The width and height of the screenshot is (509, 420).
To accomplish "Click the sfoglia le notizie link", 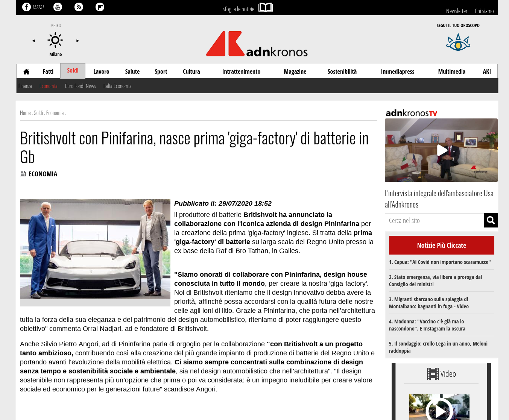I will (239, 9).
